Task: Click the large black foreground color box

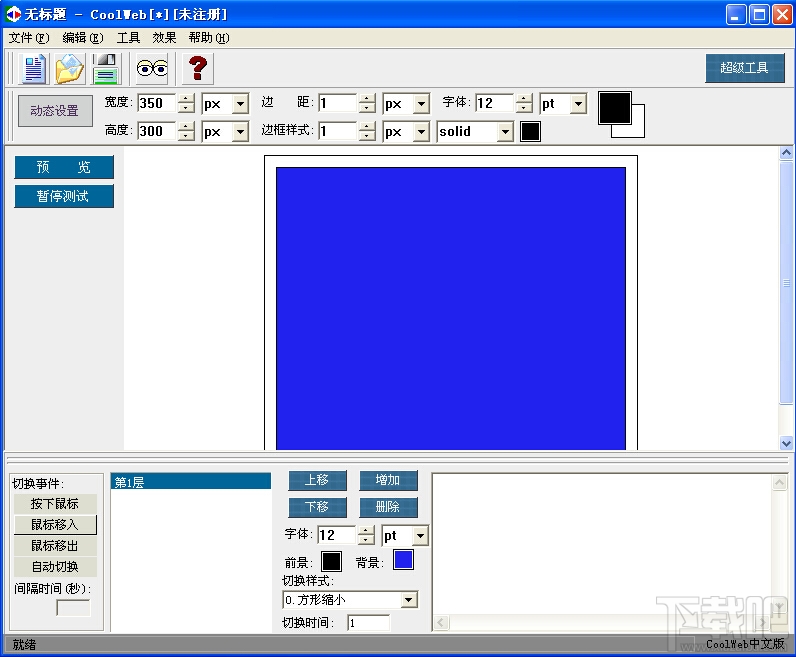Action: pos(615,108)
